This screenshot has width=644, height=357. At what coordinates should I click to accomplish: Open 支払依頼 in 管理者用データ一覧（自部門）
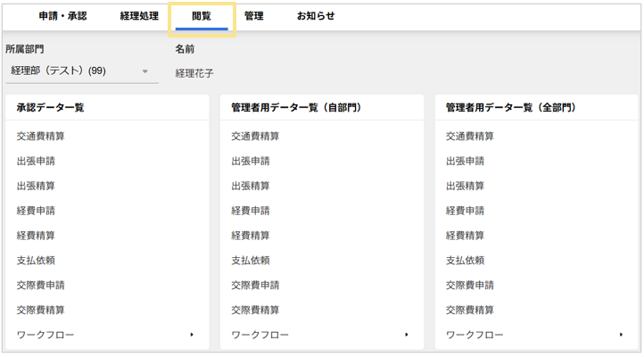tap(251, 261)
